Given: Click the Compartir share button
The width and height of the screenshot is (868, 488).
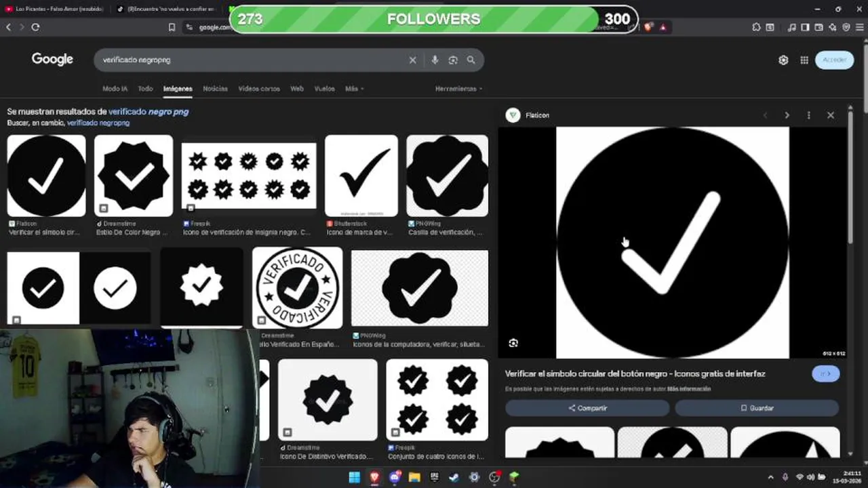Looking at the screenshot, I should click(587, 408).
